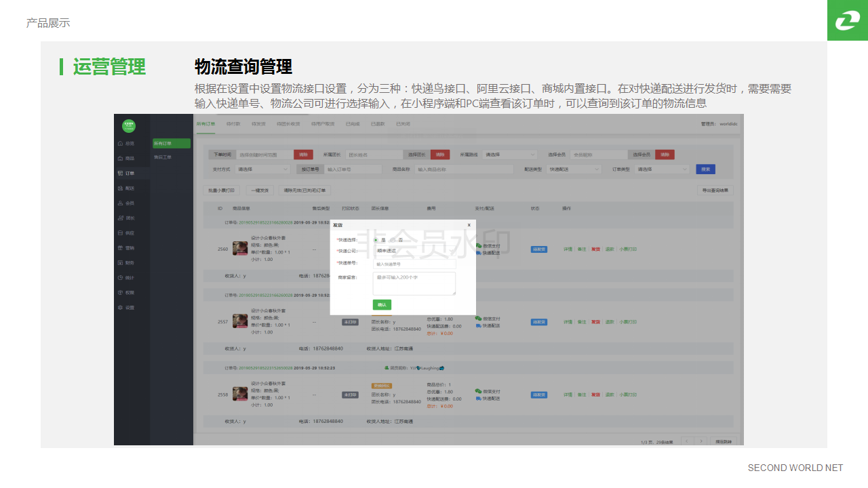Screen dimensions: 868x488
Task: Click red 清除 button beside 下单时间
Action: [303, 155]
